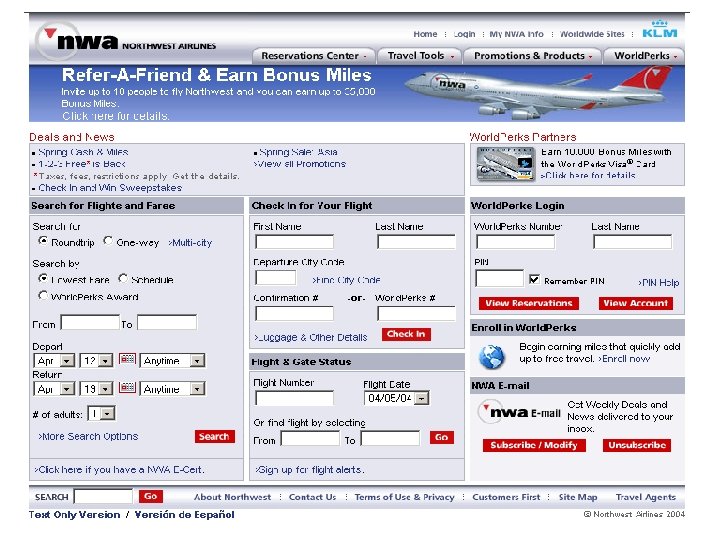
Task: Open the Depart month dropdown
Action: click(x=54, y=361)
